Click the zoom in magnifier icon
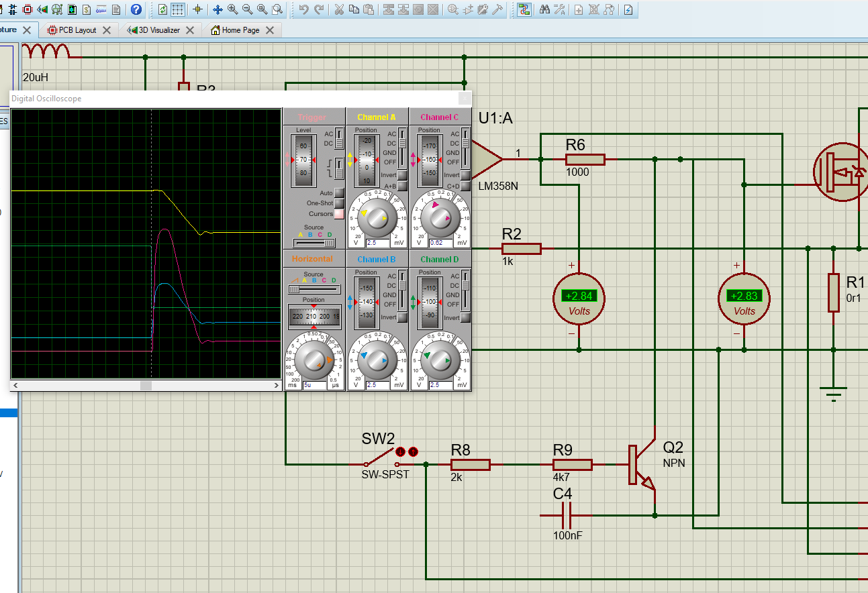 pos(232,9)
